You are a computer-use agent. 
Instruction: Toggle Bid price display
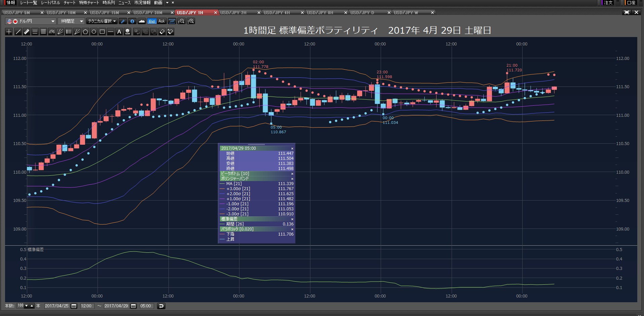point(152,21)
